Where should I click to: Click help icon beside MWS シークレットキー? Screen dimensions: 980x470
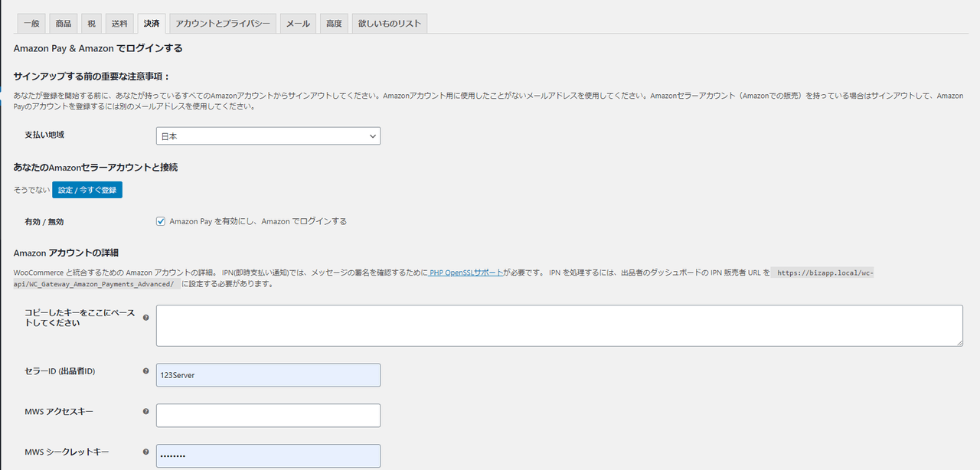coord(146,452)
